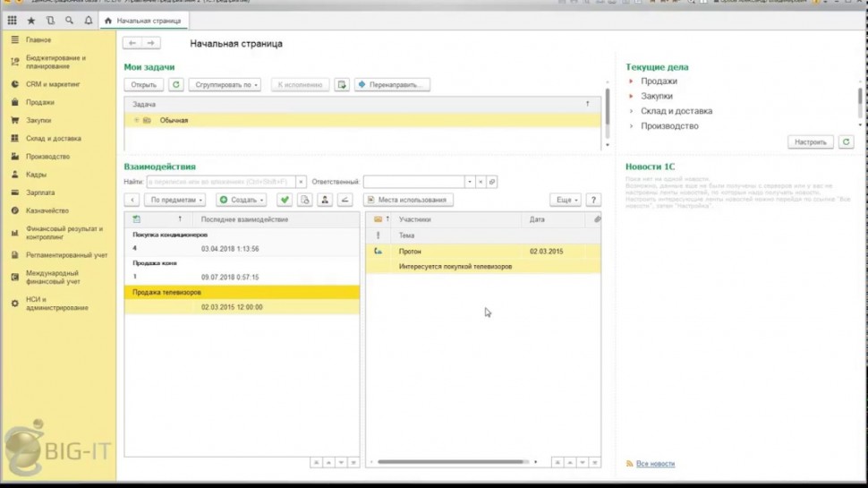The height and width of the screenshot is (488, 868).
Task: Open the notifications bell icon
Action: (88, 20)
